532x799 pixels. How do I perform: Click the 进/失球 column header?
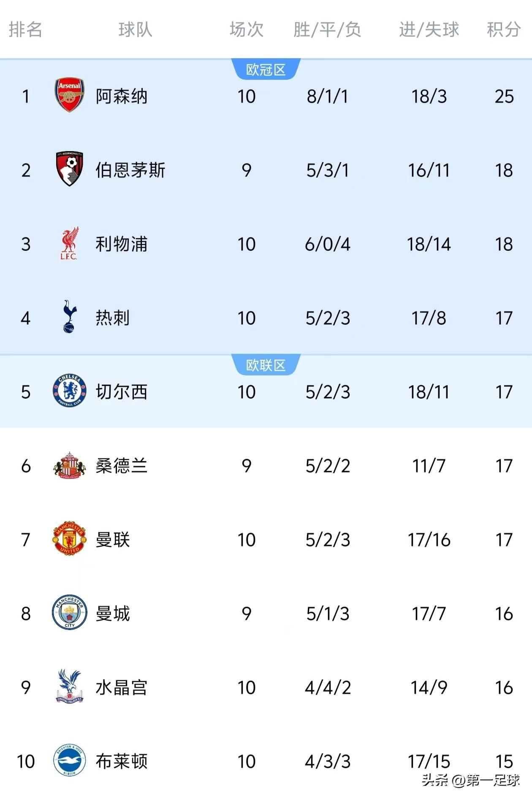pyautogui.click(x=429, y=30)
